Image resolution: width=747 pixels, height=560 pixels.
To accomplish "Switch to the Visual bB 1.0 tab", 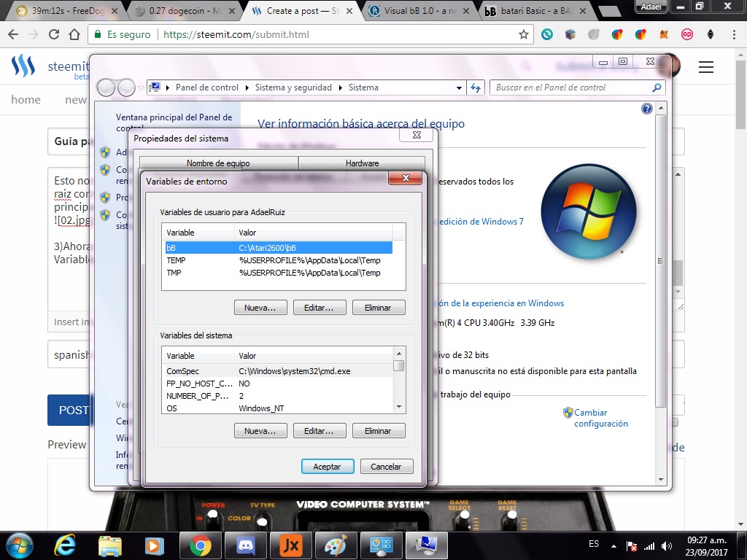I will click(x=419, y=10).
